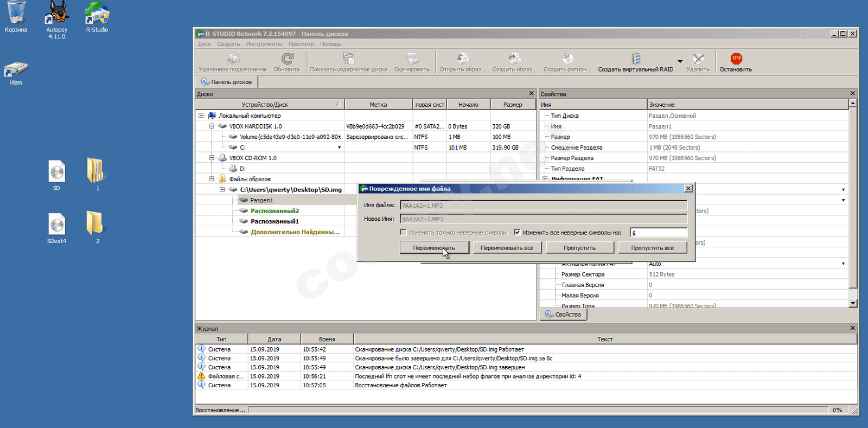Click the replacement symbol input field
This screenshot has width=868, height=428.
click(658, 233)
